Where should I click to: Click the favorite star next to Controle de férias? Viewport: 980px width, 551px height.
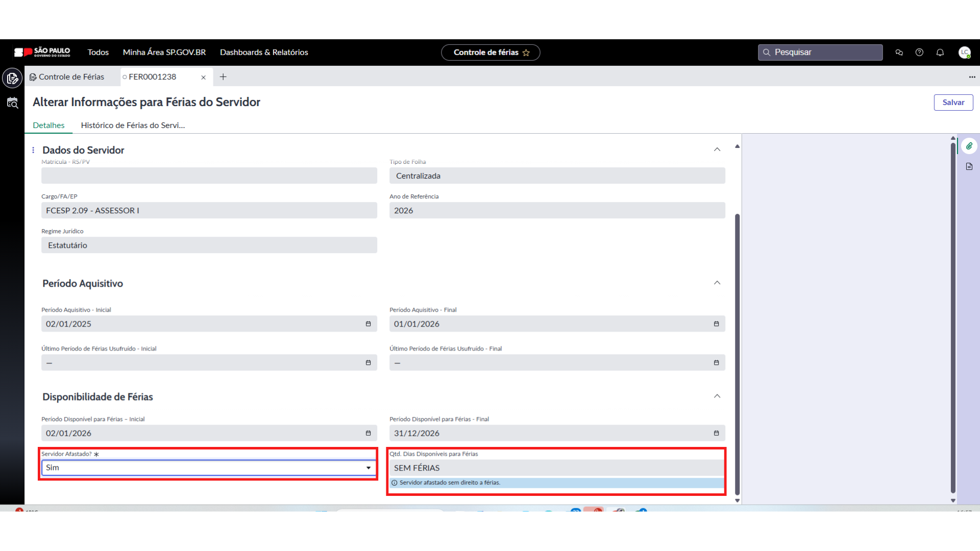click(526, 53)
